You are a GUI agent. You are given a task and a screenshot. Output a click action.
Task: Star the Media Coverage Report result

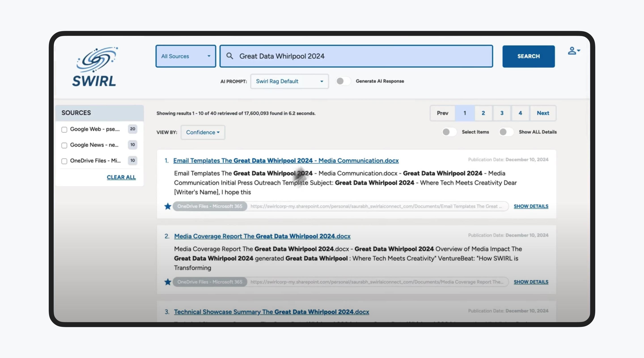[x=168, y=282]
